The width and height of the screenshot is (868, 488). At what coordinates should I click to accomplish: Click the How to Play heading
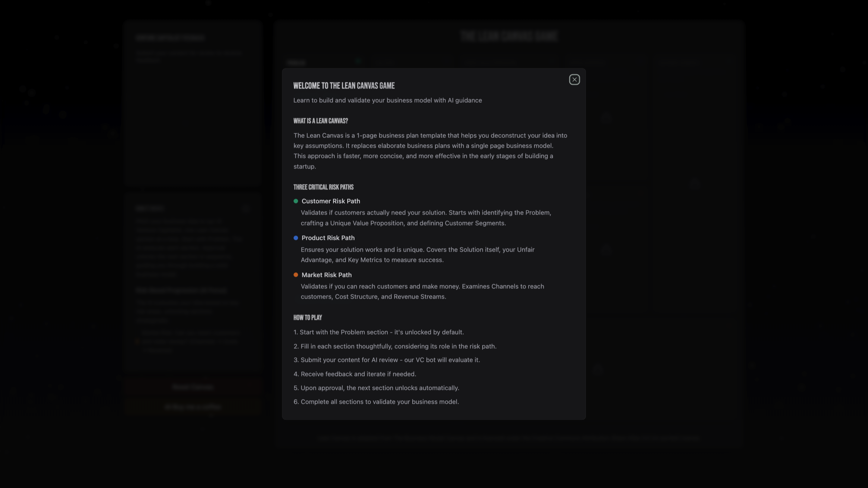pos(307,318)
